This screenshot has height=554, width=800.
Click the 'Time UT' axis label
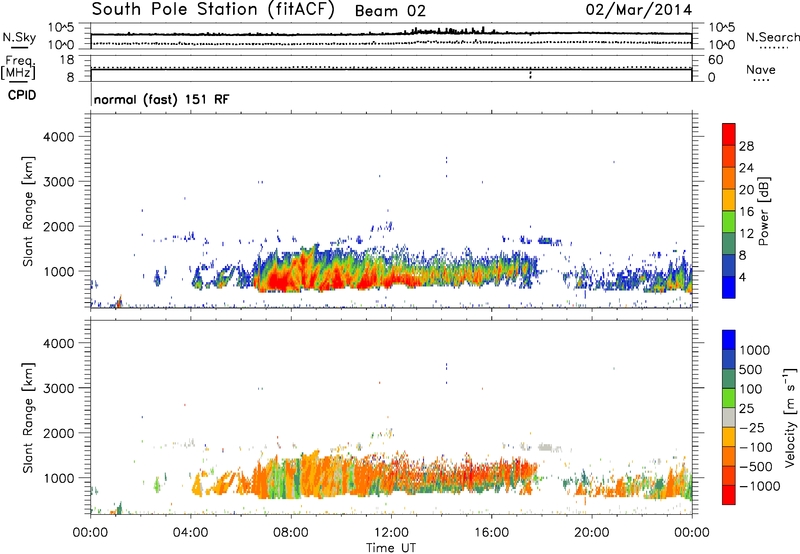(391, 548)
